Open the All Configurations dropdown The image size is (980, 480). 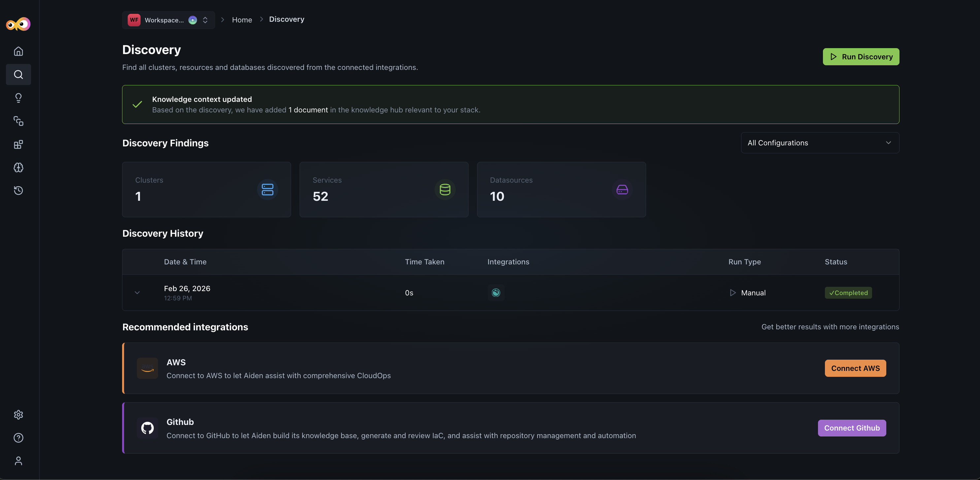[x=820, y=142]
